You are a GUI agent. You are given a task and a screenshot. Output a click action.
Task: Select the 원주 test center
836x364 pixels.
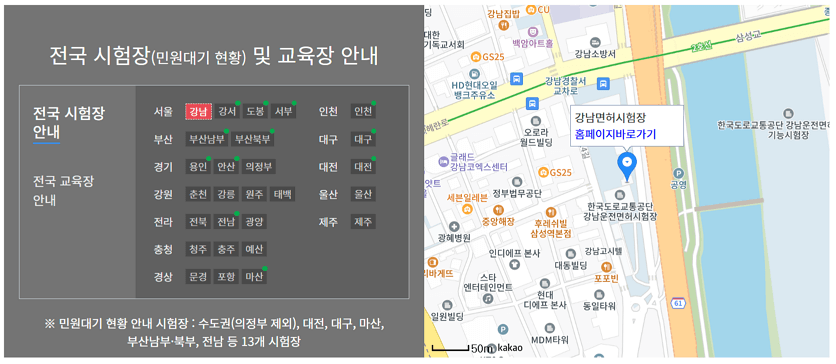click(x=254, y=195)
